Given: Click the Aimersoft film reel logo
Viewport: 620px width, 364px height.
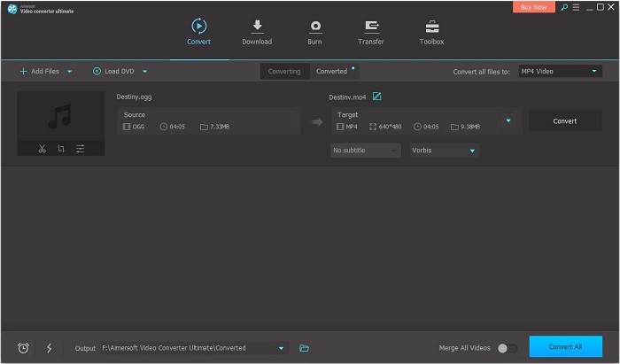Looking at the screenshot, I should pyautogui.click(x=12, y=9).
